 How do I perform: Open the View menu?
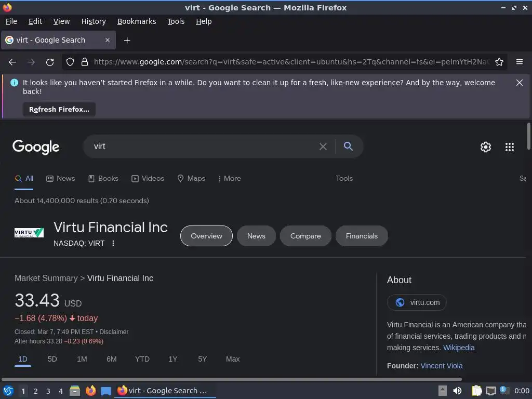[x=61, y=21]
